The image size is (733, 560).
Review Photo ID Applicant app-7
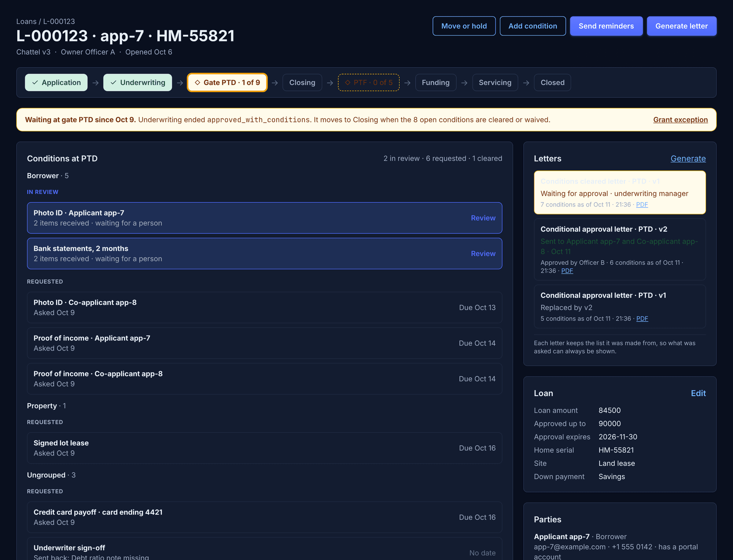tap(483, 218)
